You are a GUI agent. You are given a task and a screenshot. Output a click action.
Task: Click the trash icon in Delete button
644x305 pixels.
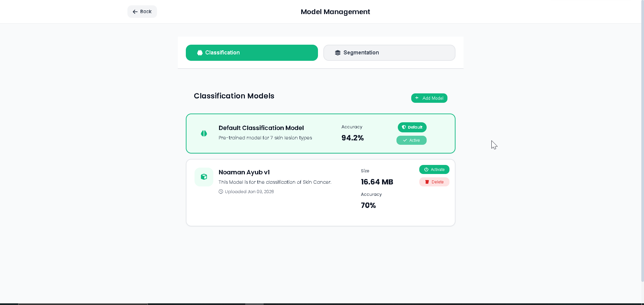(x=427, y=182)
